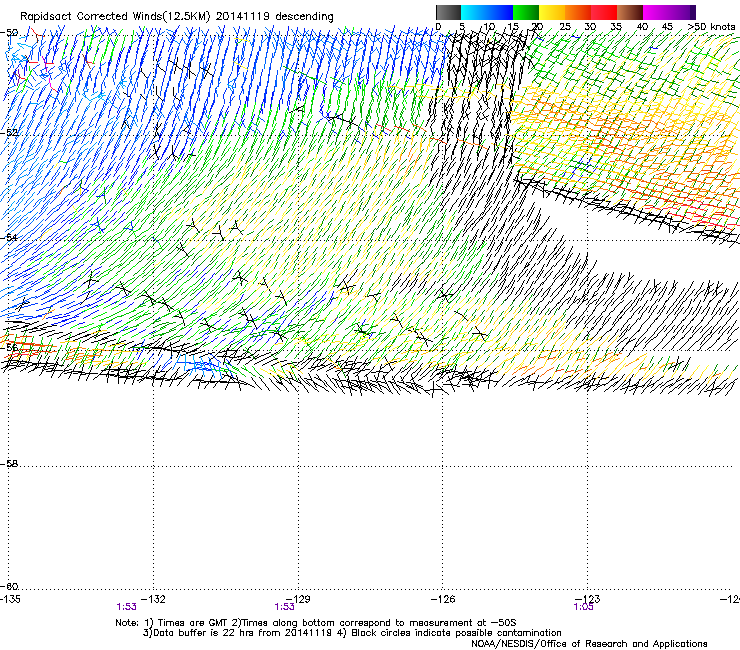The height and width of the screenshot is (650, 740).
Task: Click the '-52' latitude axis label
Action: click(x=9, y=133)
